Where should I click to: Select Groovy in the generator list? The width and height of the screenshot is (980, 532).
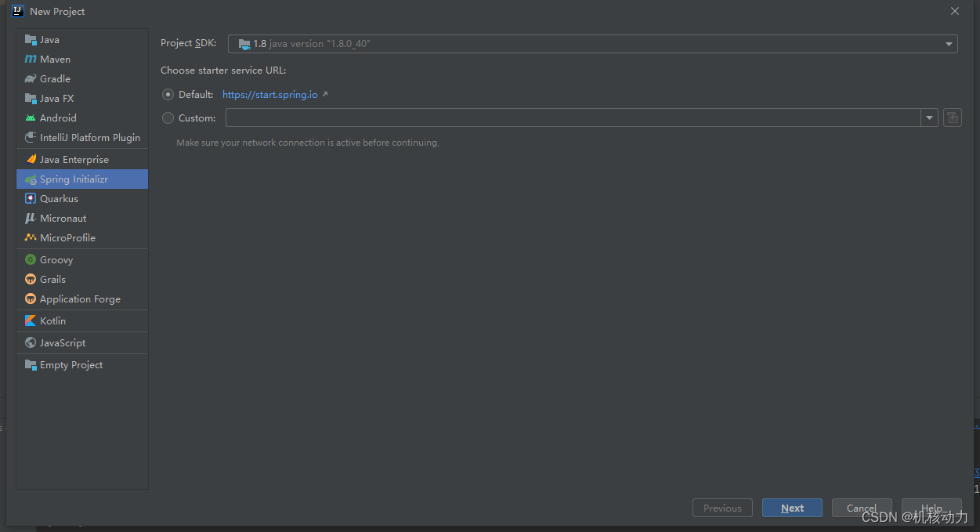82,260
